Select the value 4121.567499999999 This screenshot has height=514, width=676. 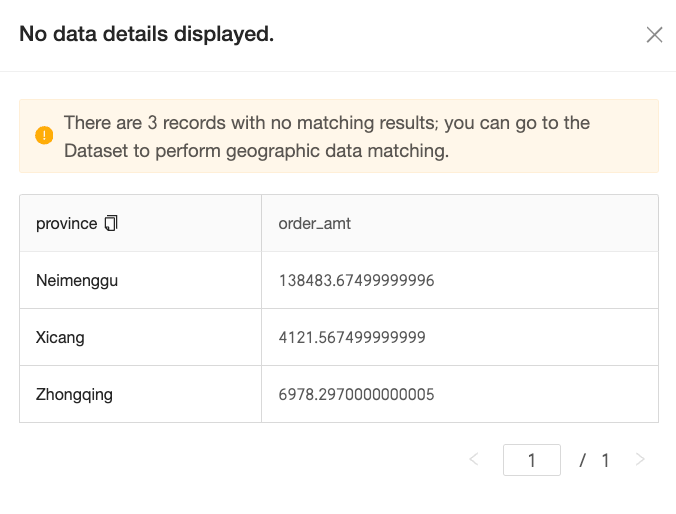click(352, 337)
